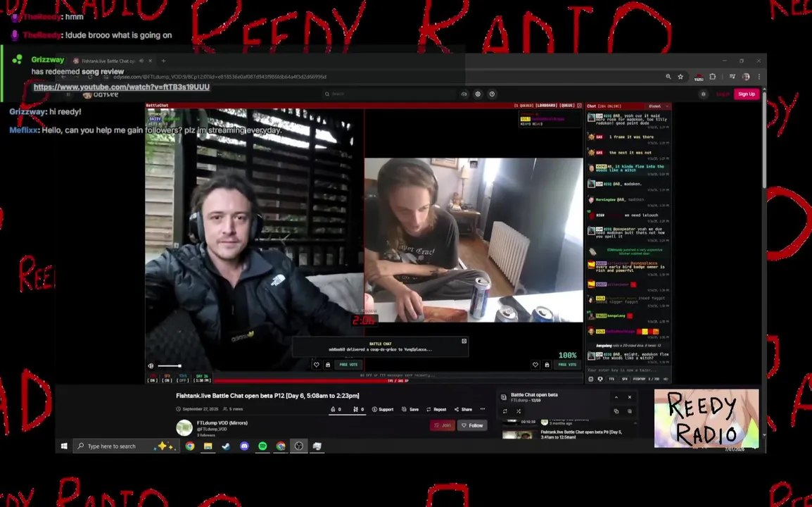Click the chat message input field
This screenshot has height=507, width=812.
click(628, 370)
